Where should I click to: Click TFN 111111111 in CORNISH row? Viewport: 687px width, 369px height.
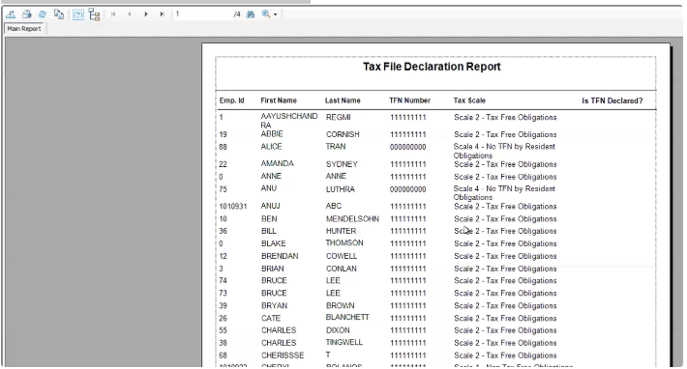coord(408,135)
